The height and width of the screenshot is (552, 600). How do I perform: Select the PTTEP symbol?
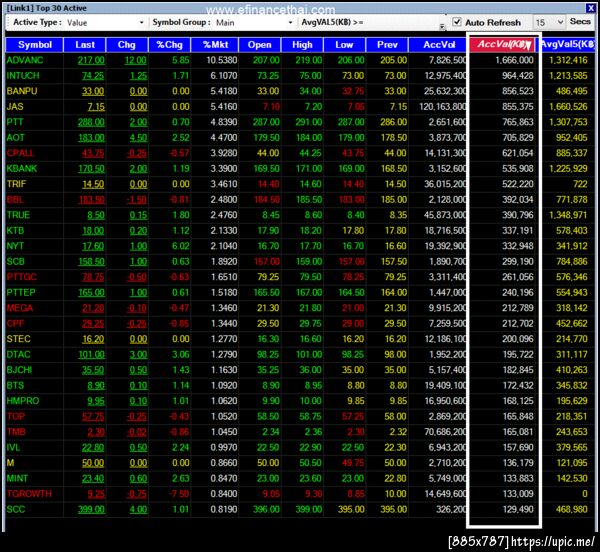[x=21, y=292]
